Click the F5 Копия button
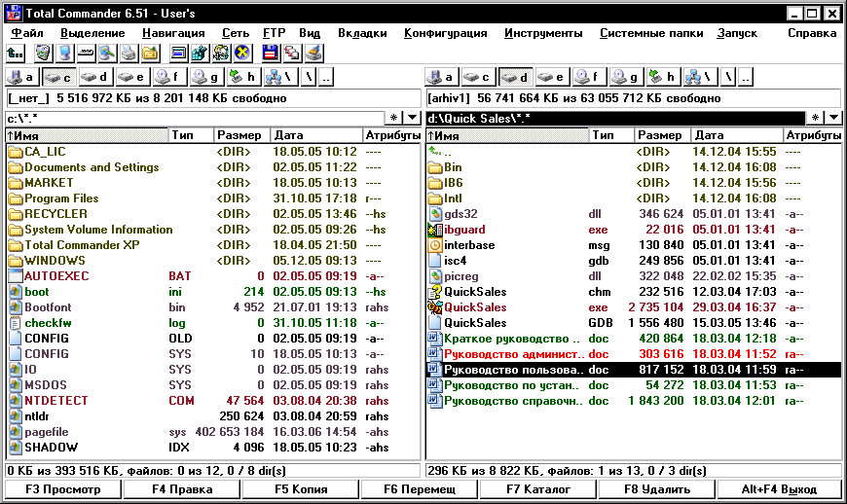The width and height of the screenshot is (847, 504). pos(301,489)
